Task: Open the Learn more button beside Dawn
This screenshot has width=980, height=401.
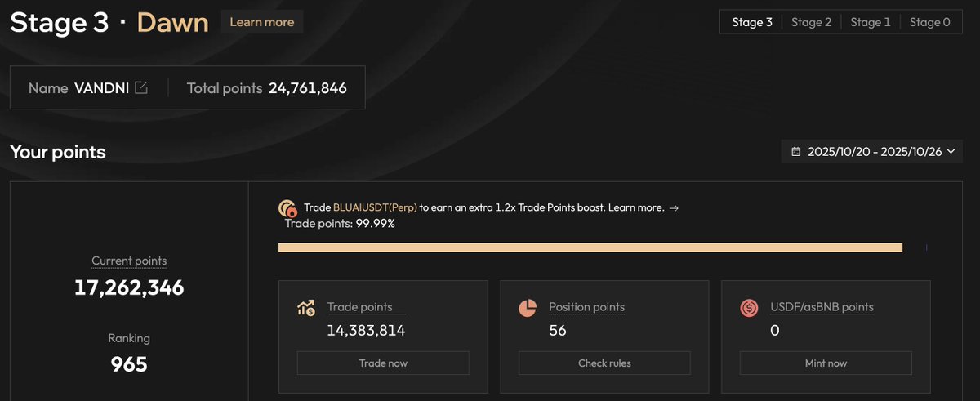Action: coord(262,22)
